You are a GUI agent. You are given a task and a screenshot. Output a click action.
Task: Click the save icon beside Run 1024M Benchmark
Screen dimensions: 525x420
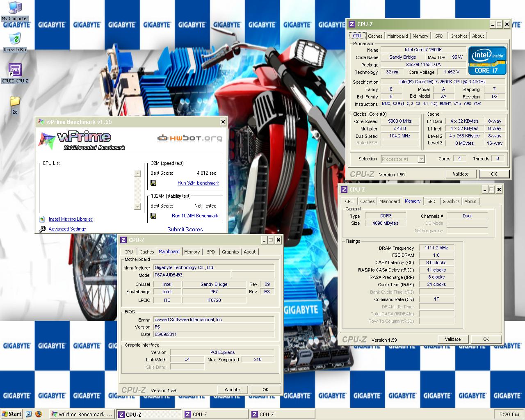[153, 216]
